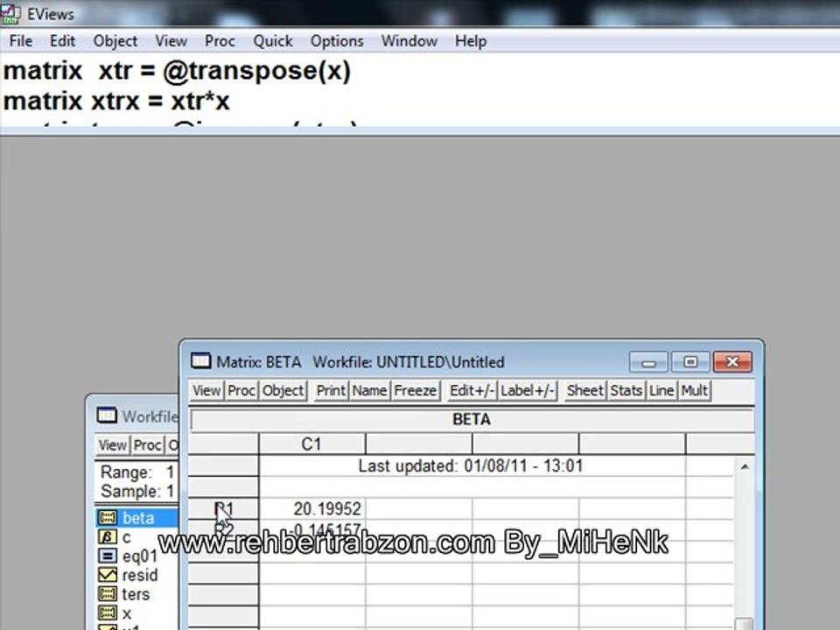This screenshot has width=840, height=630.
Task: Click the Proc button in the Workfile window
Action: click(x=147, y=445)
